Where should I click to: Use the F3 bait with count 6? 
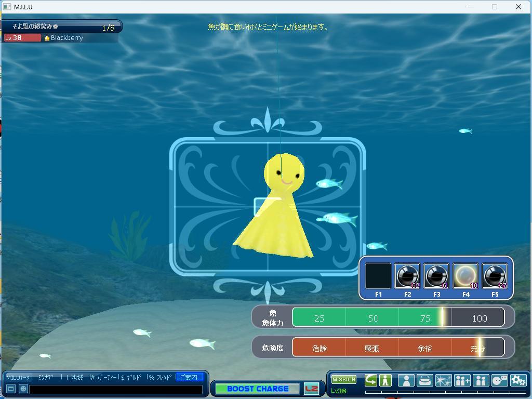(x=436, y=276)
